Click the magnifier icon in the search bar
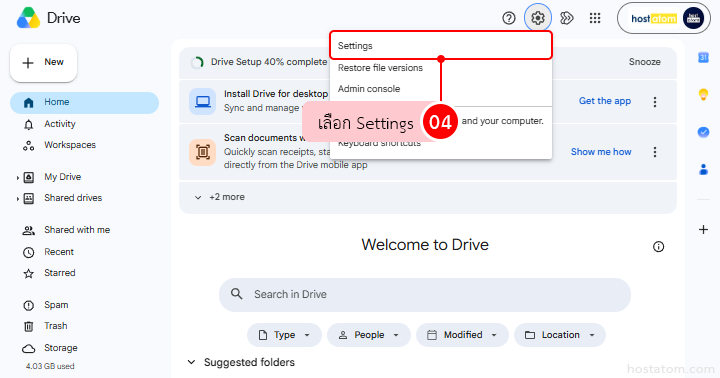 coord(236,294)
